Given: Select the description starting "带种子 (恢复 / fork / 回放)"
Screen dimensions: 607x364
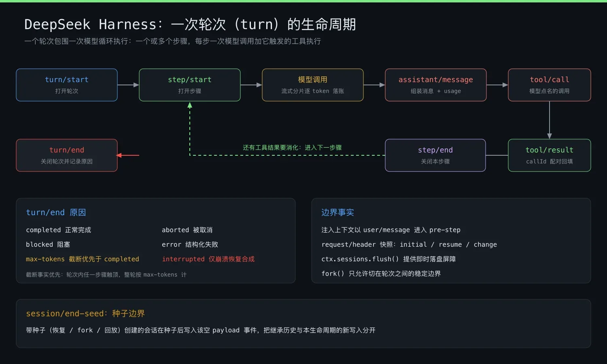Looking at the screenshot, I should [201, 330].
